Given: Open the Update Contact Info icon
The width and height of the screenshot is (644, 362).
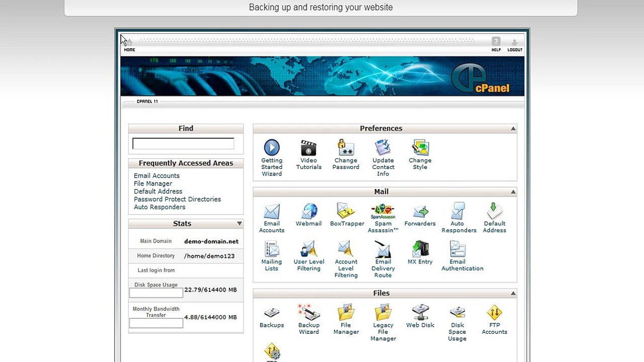Looking at the screenshot, I should click(383, 148).
